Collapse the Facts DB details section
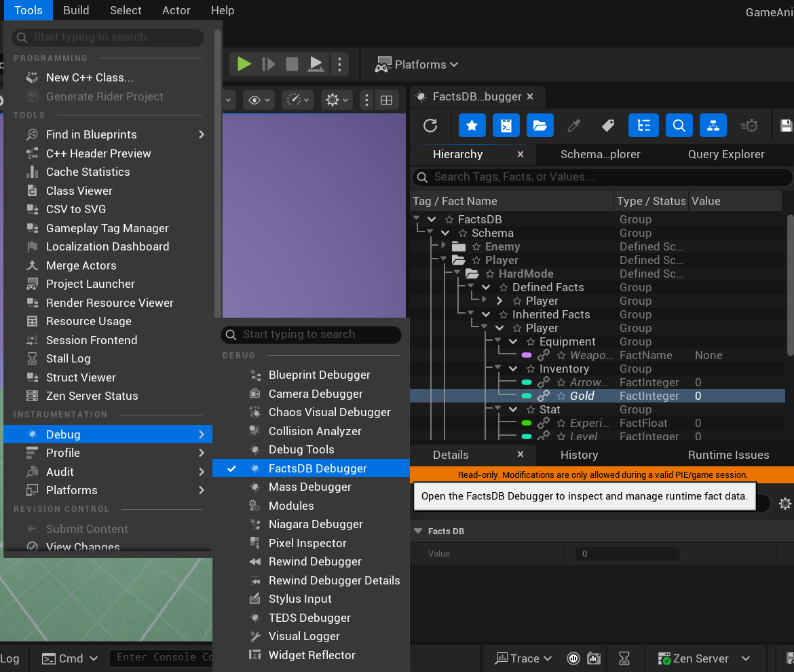794x672 pixels. point(418,531)
